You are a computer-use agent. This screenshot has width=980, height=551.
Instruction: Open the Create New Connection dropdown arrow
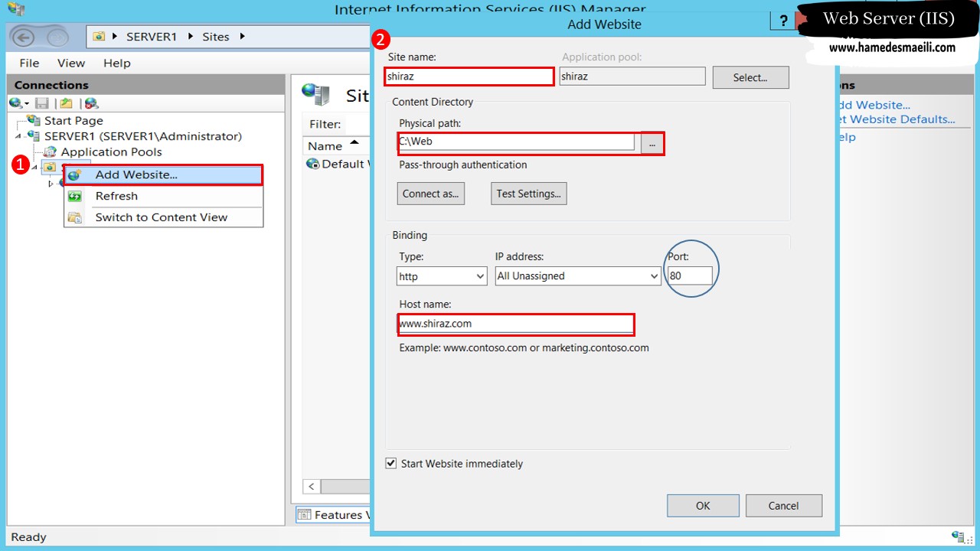[x=27, y=104]
